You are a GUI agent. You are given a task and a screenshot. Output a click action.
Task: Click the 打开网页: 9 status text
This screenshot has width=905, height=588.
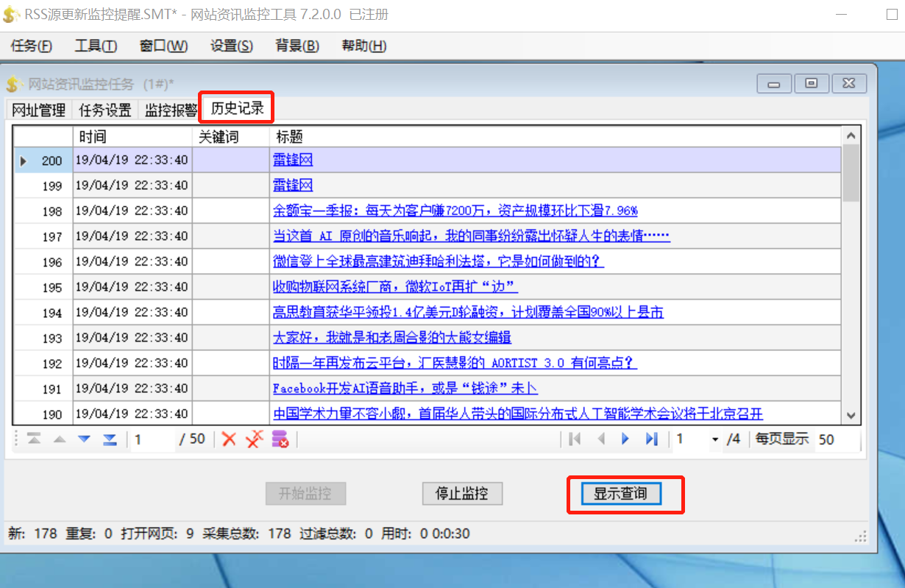(157, 534)
